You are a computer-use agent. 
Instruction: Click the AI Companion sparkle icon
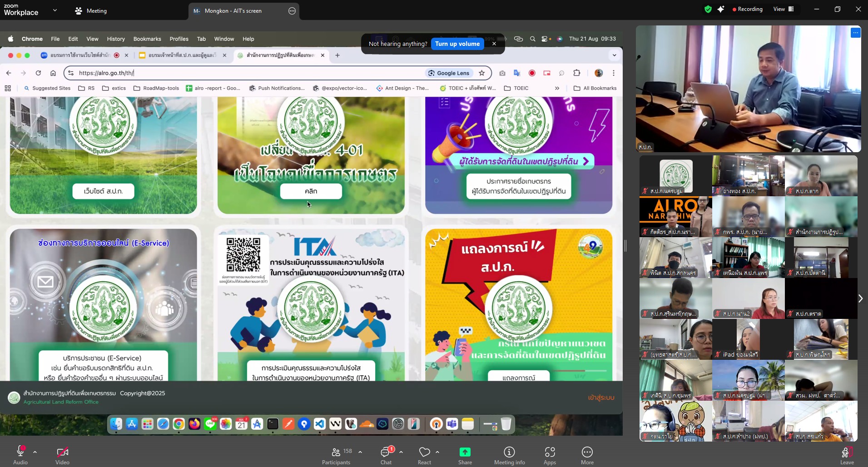(x=721, y=9)
